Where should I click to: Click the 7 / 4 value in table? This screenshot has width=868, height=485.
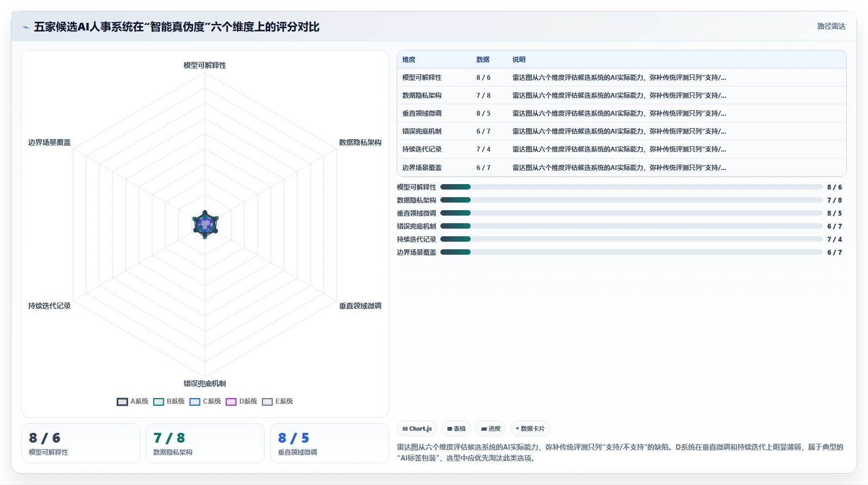pos(483,149)
